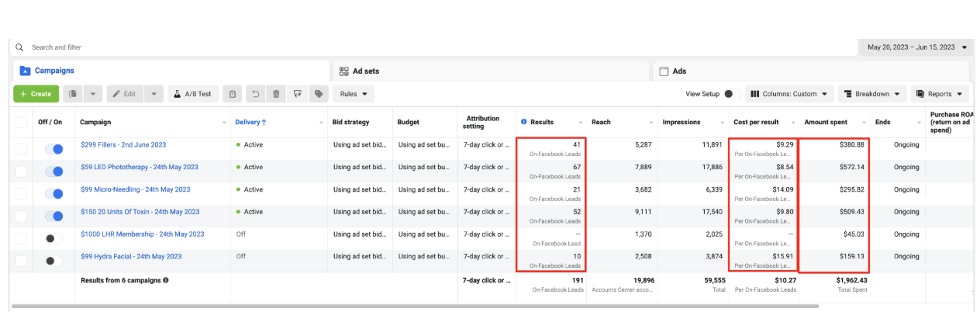980x312 pixels.
Task: Click the export/share icon beside trash
Action: pos(297,94)
